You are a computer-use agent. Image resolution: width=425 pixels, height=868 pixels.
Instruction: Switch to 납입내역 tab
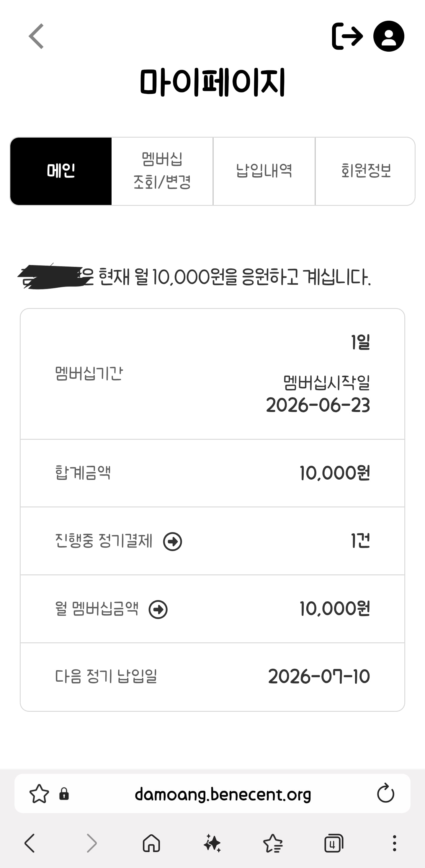[264, 171]
